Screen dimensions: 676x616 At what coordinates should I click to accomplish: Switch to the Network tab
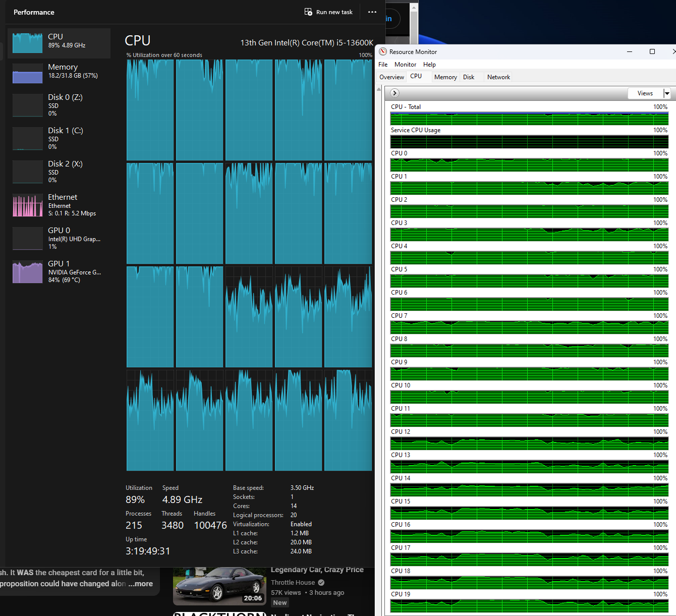(x=498, y=77)
